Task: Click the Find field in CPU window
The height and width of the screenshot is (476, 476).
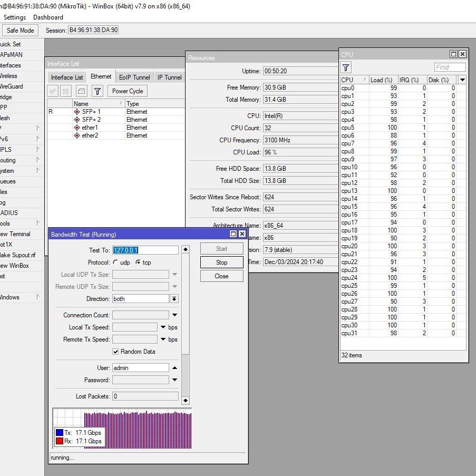Action: pos(450,67)
